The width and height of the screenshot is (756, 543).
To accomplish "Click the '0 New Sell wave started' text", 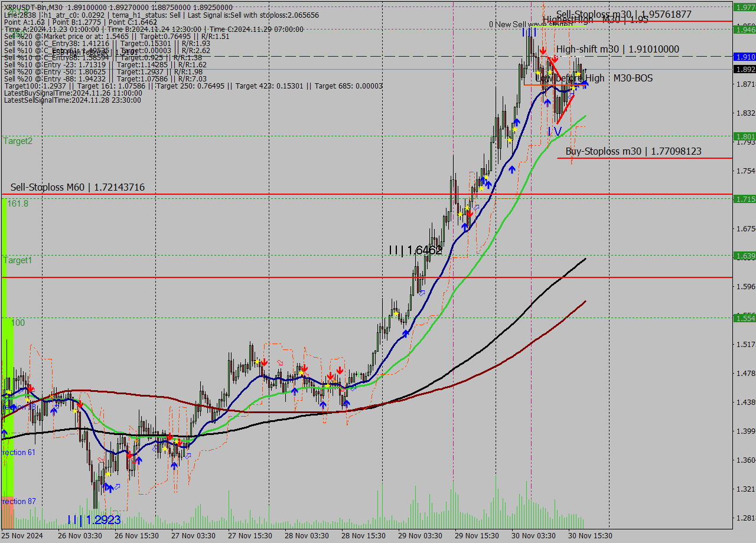I will tap(530, 24).
